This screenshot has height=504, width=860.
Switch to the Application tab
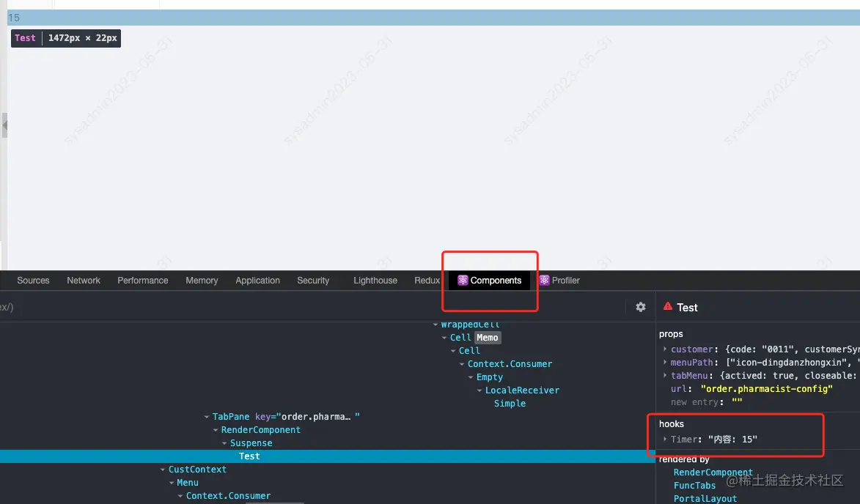pyautogui.click(x=258, y=281)
